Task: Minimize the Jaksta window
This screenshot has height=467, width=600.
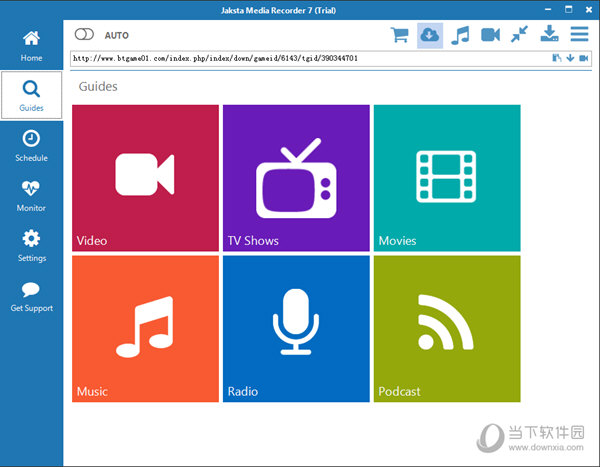Action: coord(548,10)
